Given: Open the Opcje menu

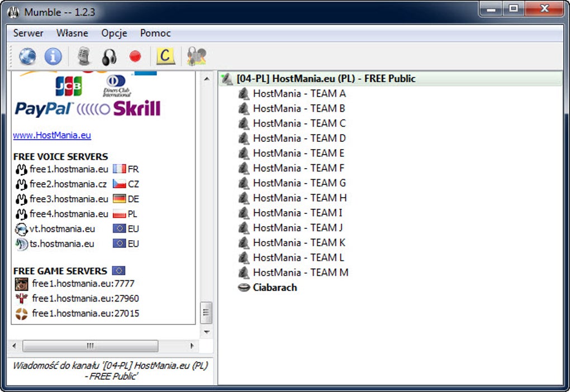Looking at the screenshot, I should [114, 33].
